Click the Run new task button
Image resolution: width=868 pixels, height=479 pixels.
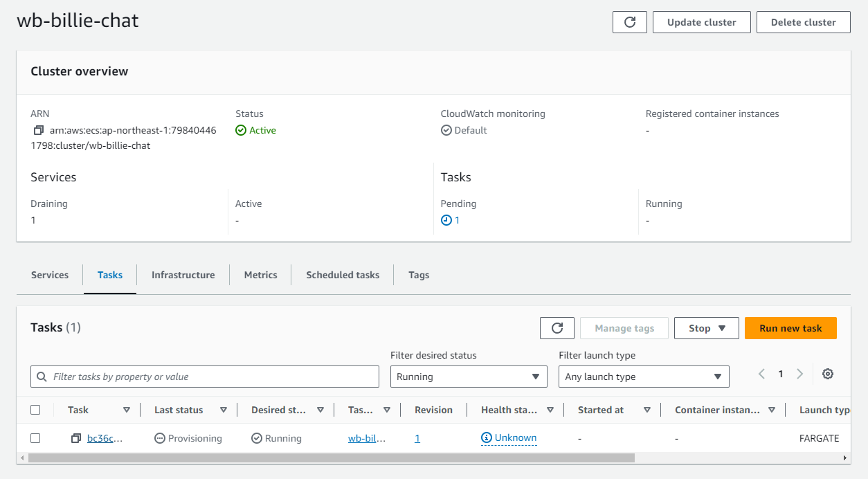pyautogui.click(x=790, y=328)
